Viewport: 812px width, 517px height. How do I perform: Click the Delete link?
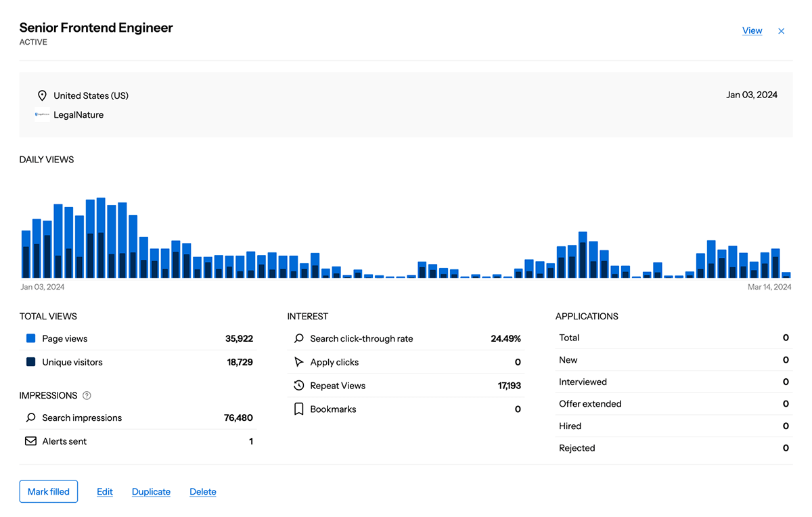click(x=203, y=492)
